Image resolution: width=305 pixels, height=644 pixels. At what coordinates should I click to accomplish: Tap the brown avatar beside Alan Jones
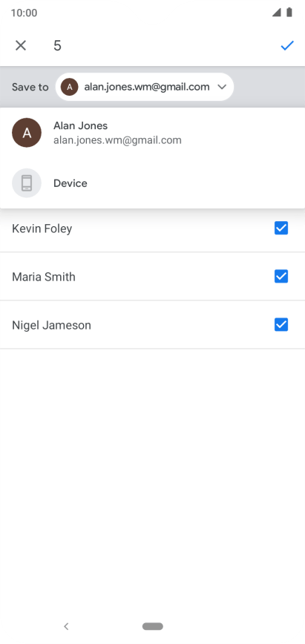tap(27, 133)
